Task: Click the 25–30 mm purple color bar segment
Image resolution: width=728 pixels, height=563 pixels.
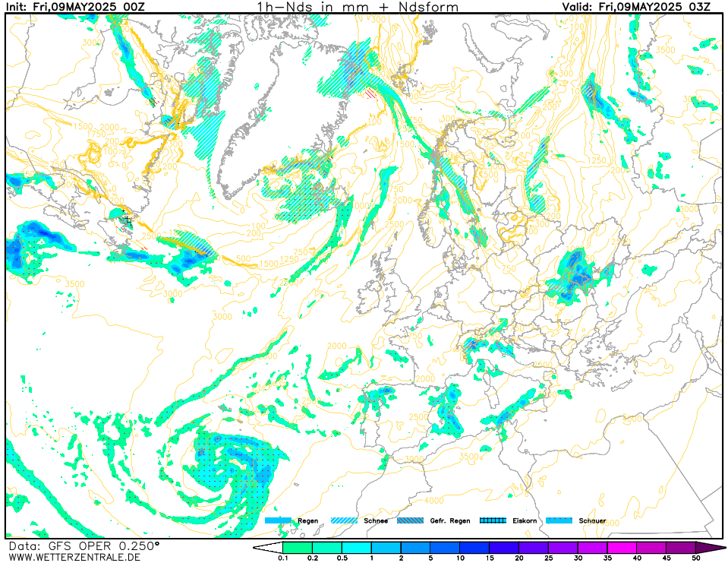Action: pos(563,547)
